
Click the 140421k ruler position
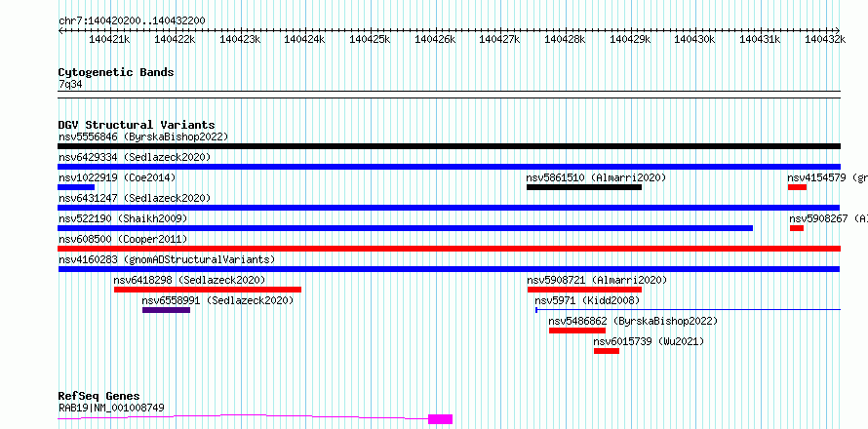[x=109, y=39]
